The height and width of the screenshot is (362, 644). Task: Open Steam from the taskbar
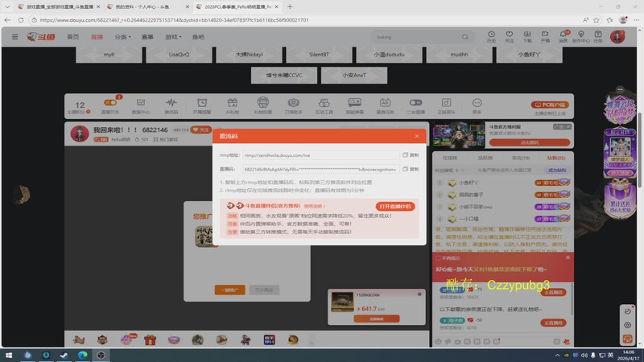64,355
